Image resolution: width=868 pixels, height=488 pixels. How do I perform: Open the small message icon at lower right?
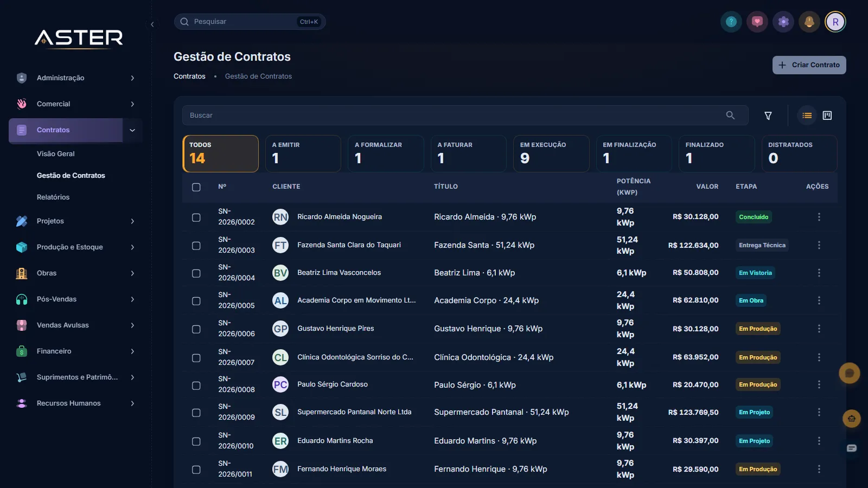tap(852, 448)
